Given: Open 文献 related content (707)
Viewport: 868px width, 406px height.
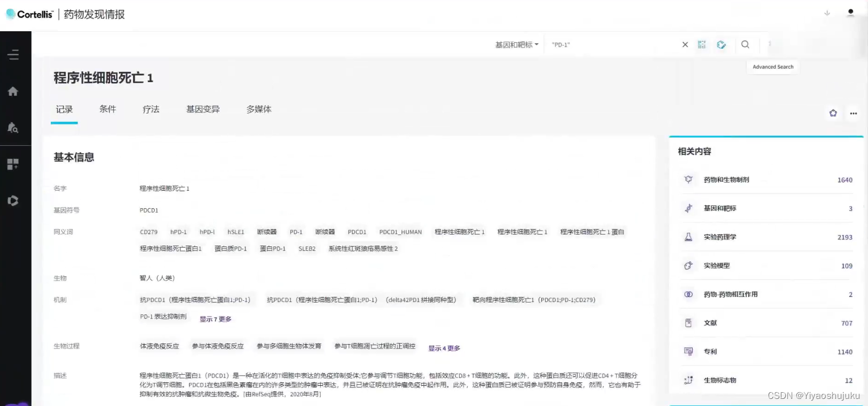Looking at the screenshot, I should point(766,323).
